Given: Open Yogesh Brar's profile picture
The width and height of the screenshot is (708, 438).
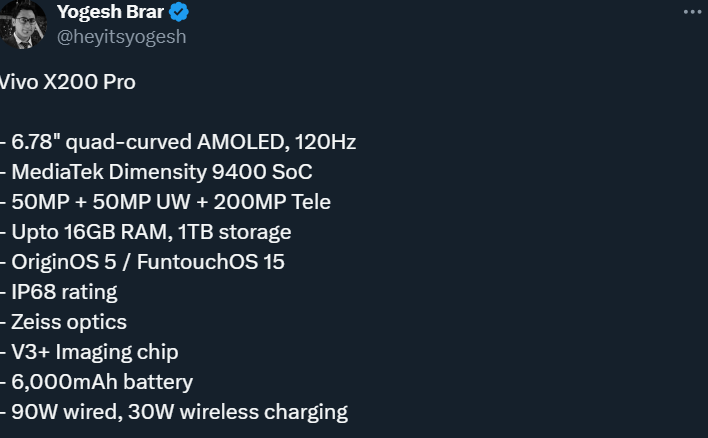Looking at the screenshot, I should click(x=23, y=24).
